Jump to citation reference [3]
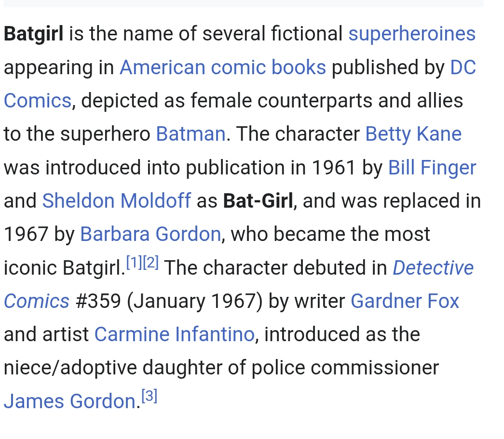The image size is (504, 439). [150, 396]
